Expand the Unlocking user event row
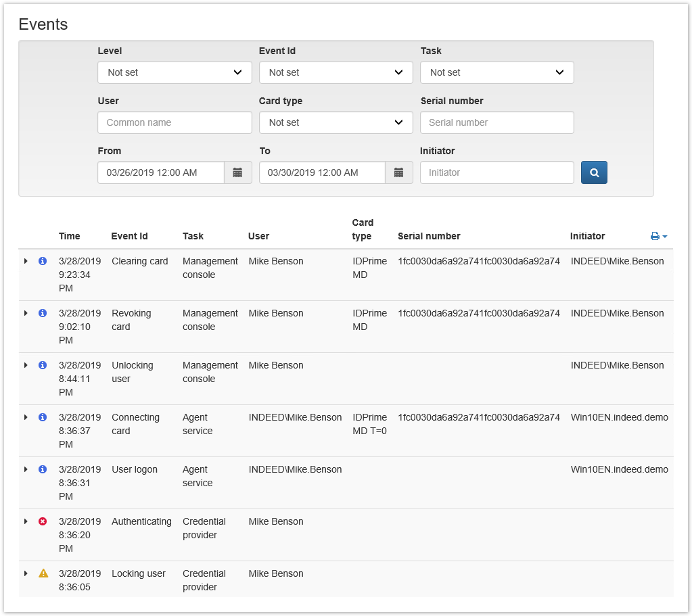 point(26,365)
